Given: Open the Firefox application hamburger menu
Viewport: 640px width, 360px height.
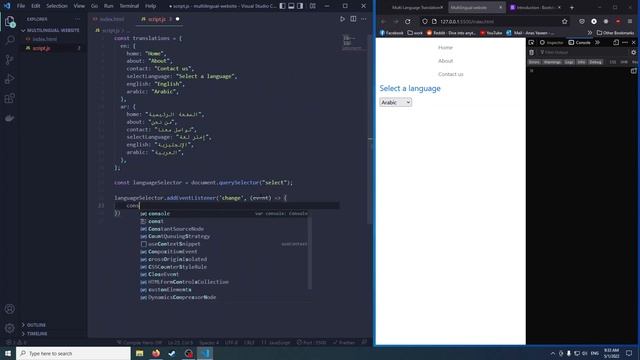Looking at the screenshot, I should [631, 21].
